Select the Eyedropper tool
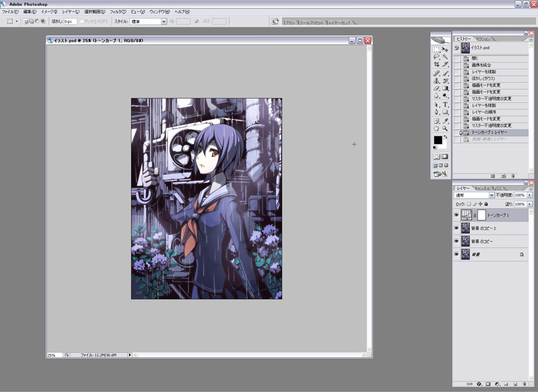The image size is (538, 392). coord(445,121)
